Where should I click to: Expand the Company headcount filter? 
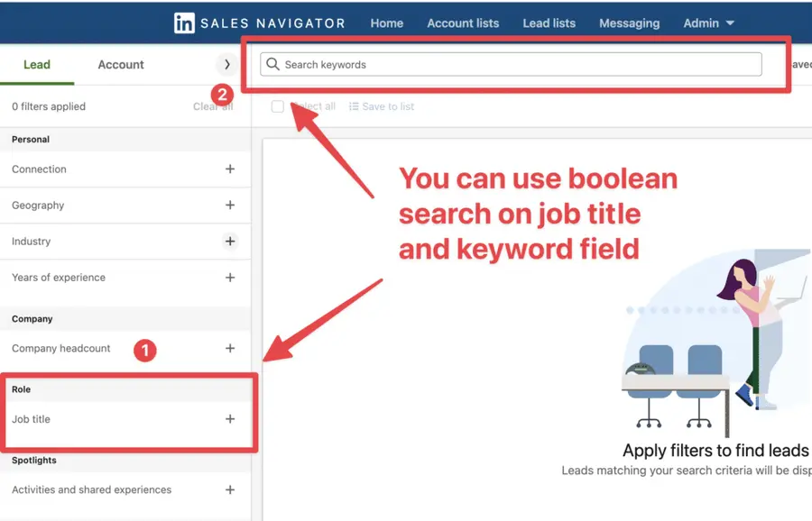(230, 350)
